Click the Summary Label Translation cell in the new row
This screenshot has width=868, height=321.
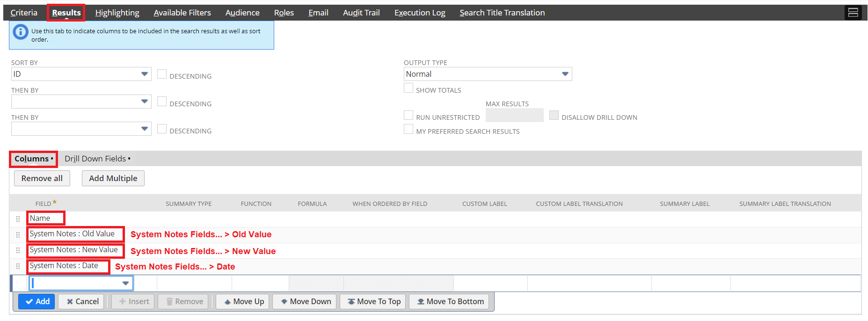coord(795,283)
